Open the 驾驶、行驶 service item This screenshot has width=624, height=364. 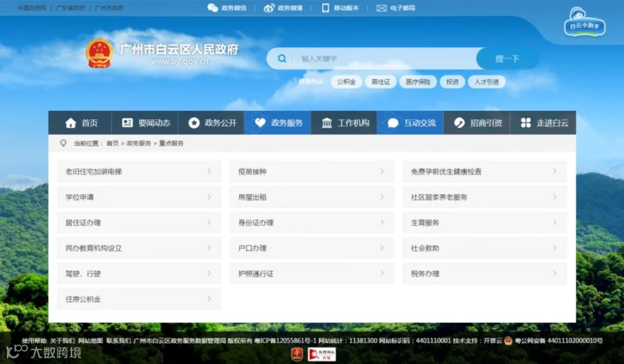click(x=139, y=273)
